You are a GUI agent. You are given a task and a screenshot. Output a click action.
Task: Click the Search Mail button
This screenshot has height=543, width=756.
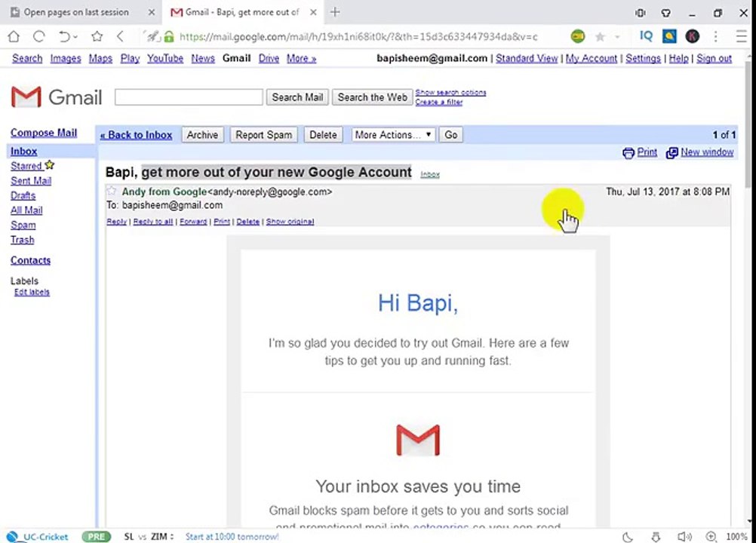click(x=297, y=97)
